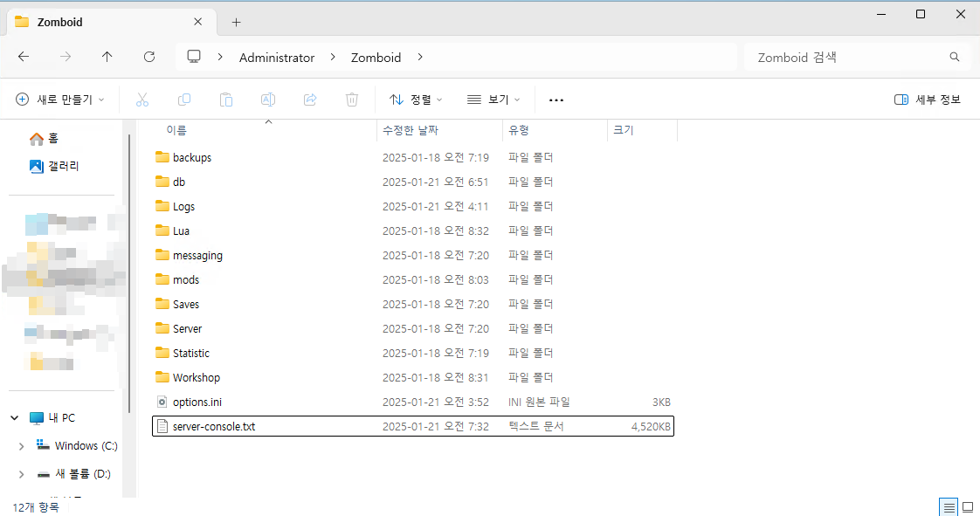Select the Workshop folder name

197,378
